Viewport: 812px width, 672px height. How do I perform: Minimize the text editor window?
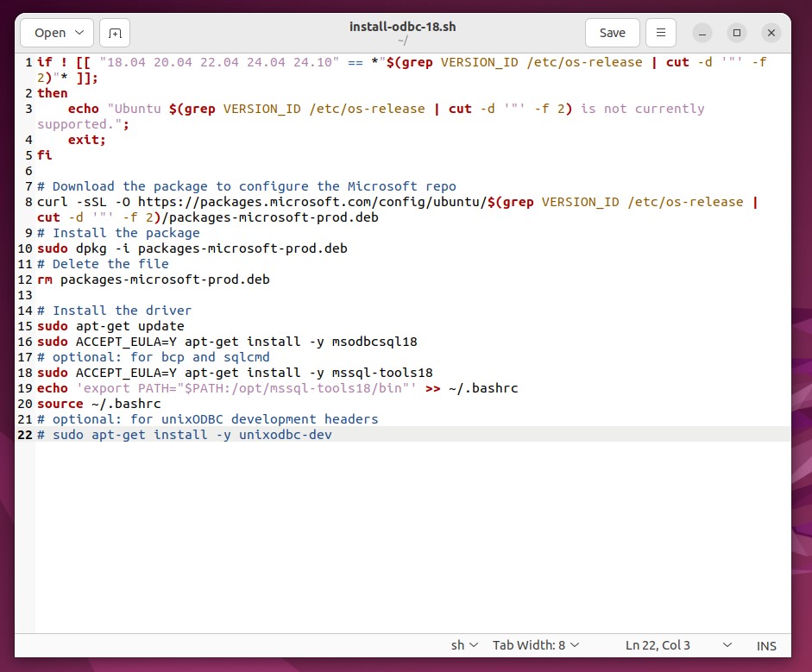click(x=701, y=32)
